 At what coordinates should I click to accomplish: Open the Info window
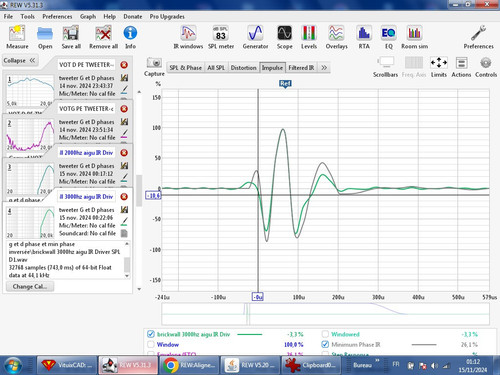pyautogui.click(x=130, y=37)
